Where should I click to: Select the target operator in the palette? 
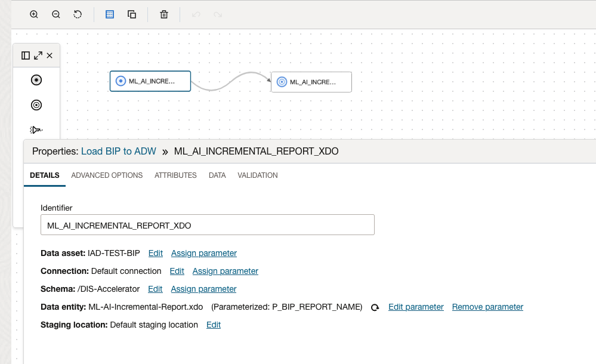tap(36, 105)
